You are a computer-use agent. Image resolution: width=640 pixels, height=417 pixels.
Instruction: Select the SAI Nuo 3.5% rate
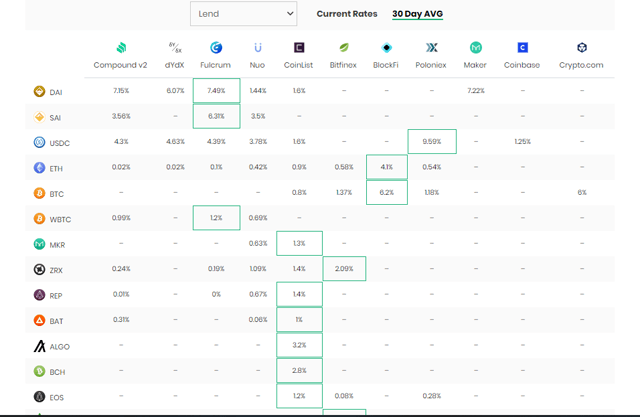pos(258,116)
